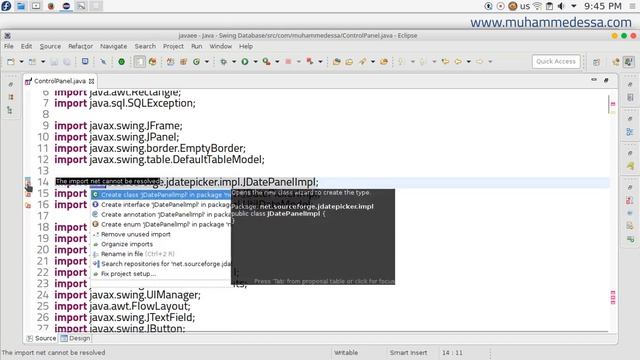Open the Edit menu
Screen dimensions: 640x360
[27, 47]
